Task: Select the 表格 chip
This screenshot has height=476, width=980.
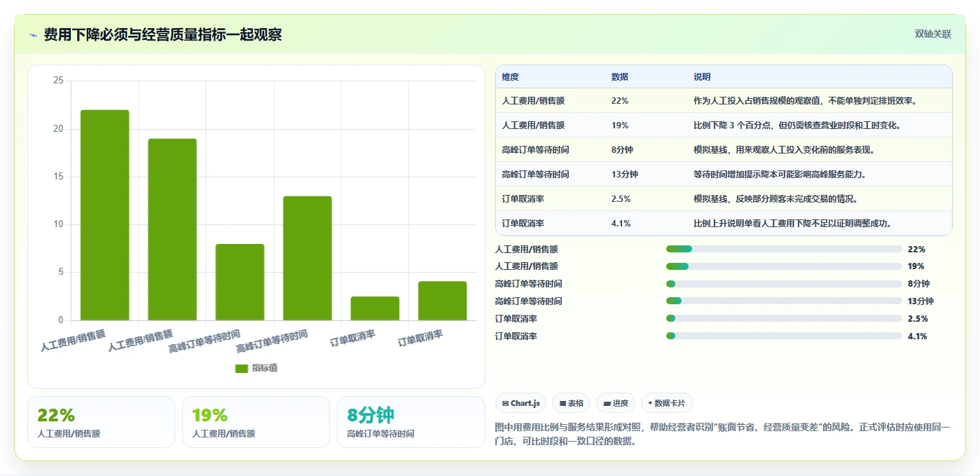Action: [570, 403]
